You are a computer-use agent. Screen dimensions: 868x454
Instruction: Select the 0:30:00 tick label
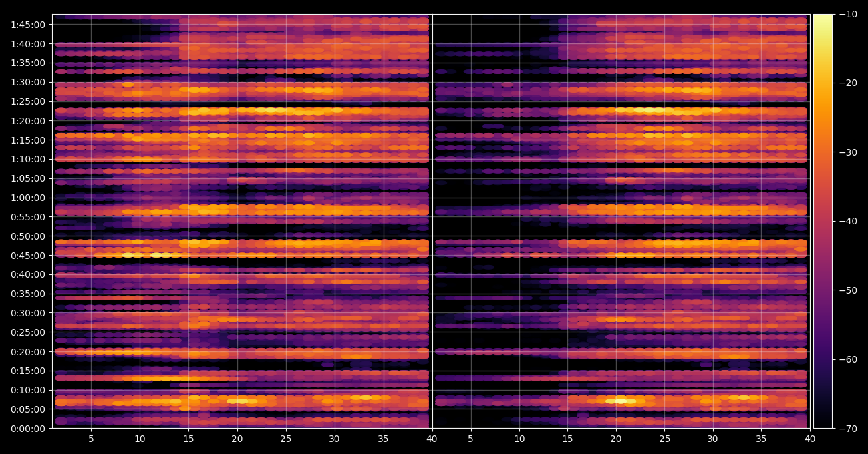29,313
